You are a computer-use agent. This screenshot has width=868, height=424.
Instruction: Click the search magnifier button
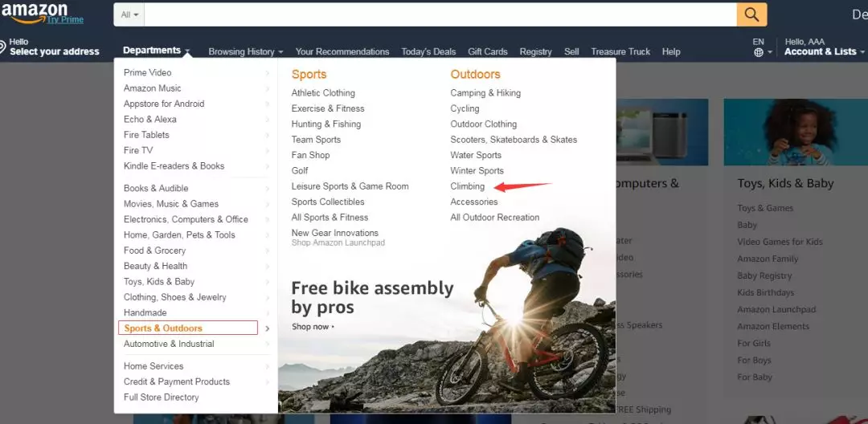click(751, 14)
